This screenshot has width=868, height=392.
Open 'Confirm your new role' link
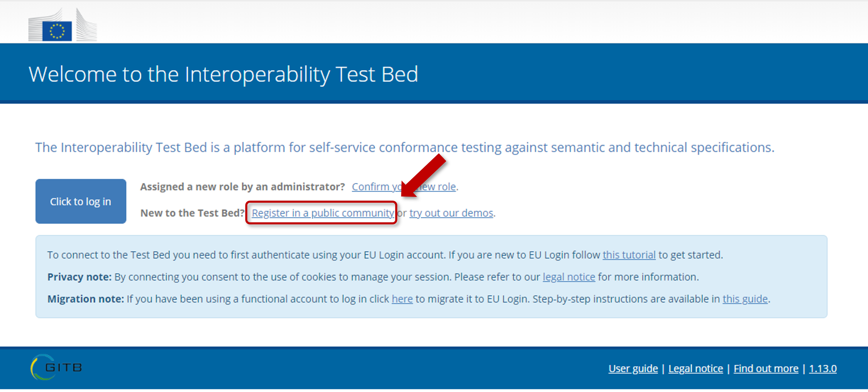[404, 187]
